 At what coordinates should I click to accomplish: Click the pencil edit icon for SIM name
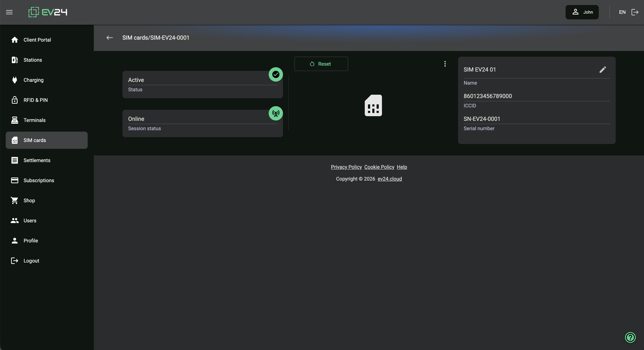pyautogui.click(x=603, y=70)
